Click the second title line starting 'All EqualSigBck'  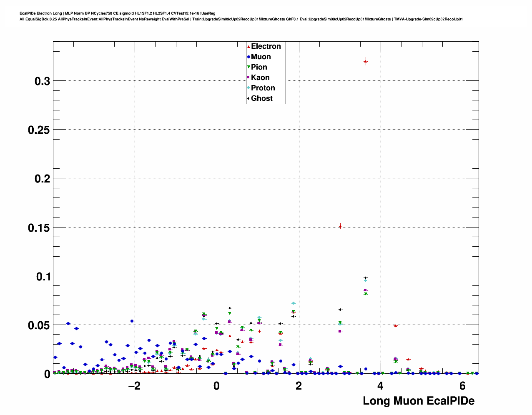[241, 19]
